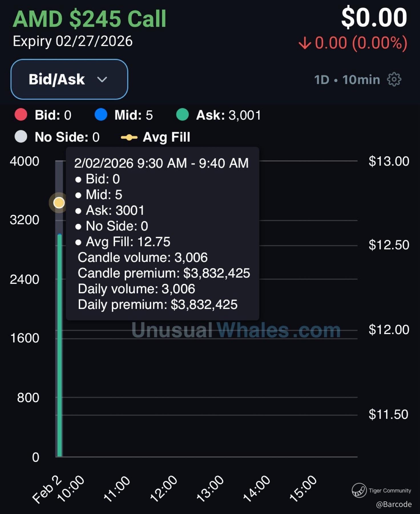Click the AMD $245 Call title
This screenshot has height=514, width=420.
click(89, 19)
